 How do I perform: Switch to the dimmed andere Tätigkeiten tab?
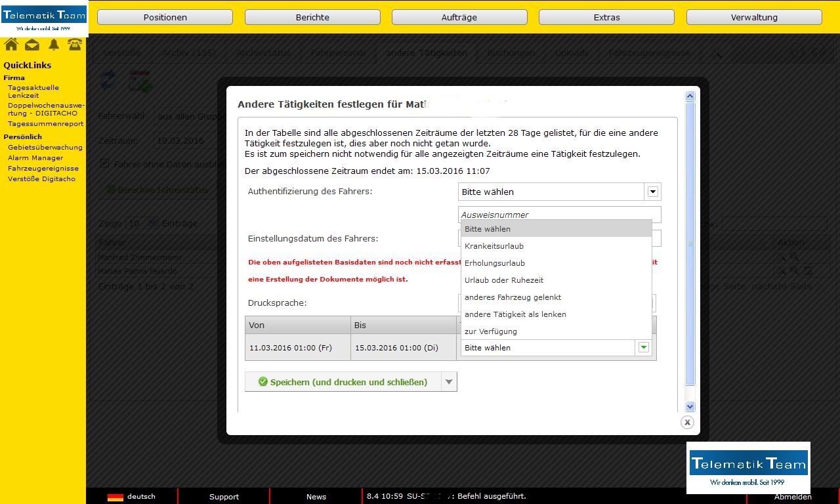click(426, 53)
